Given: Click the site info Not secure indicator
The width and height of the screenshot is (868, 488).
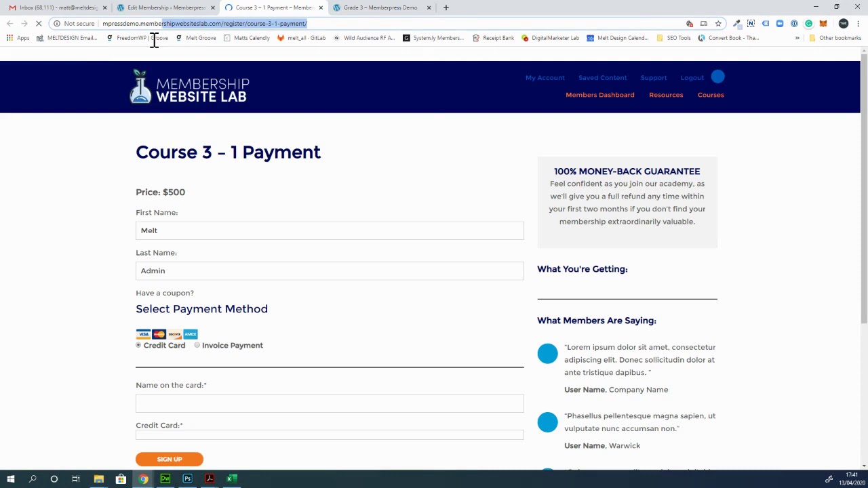Looking at the screenshot, I should tap(74, 24).
